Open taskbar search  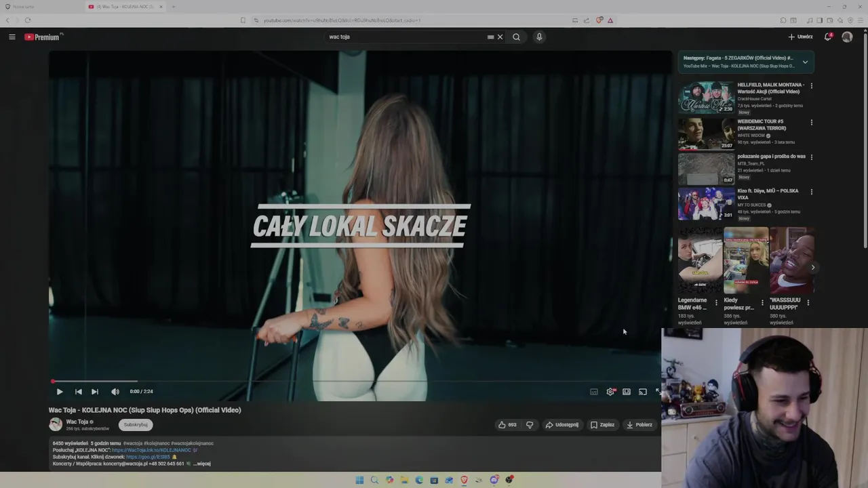click(x=374, y=480)
